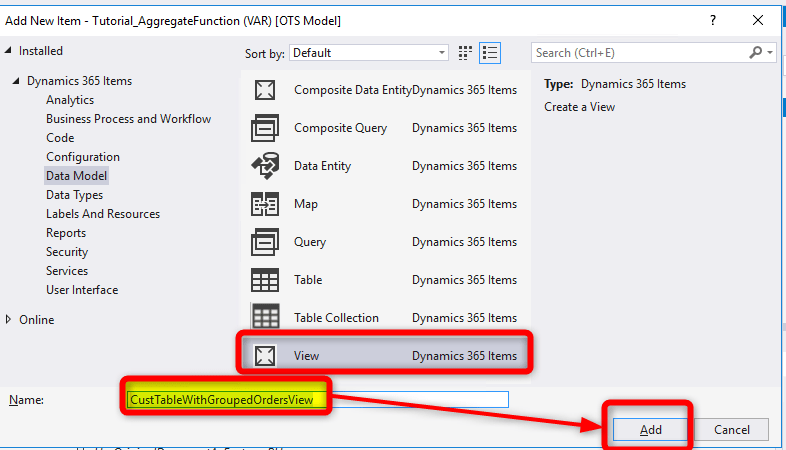The image size is (786, 450).
Task: Open the Sort by dropdown
Action: (370, 52)
